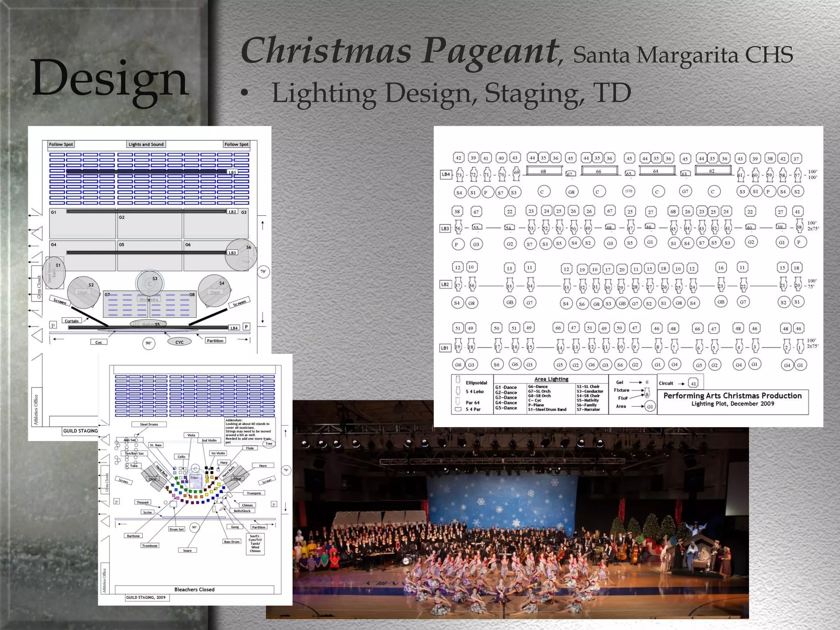
Task: Click the "Timpani" label
Action: point(142,502)
